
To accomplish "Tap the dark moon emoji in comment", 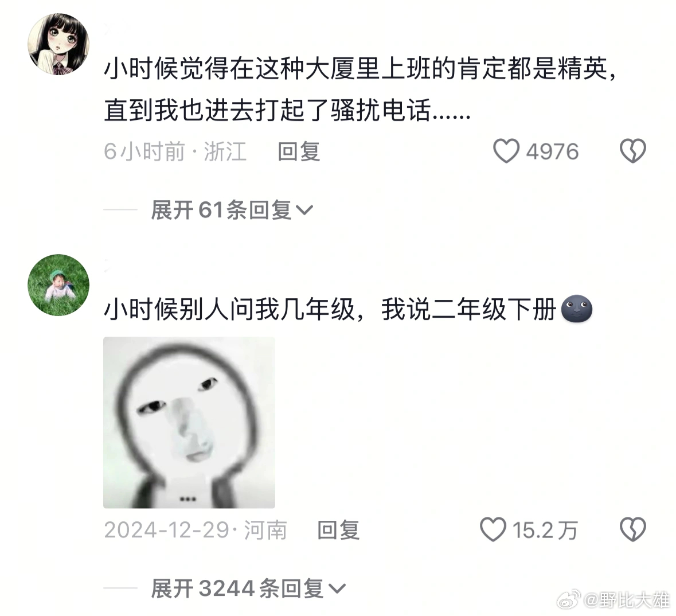I will coord(577,309).
